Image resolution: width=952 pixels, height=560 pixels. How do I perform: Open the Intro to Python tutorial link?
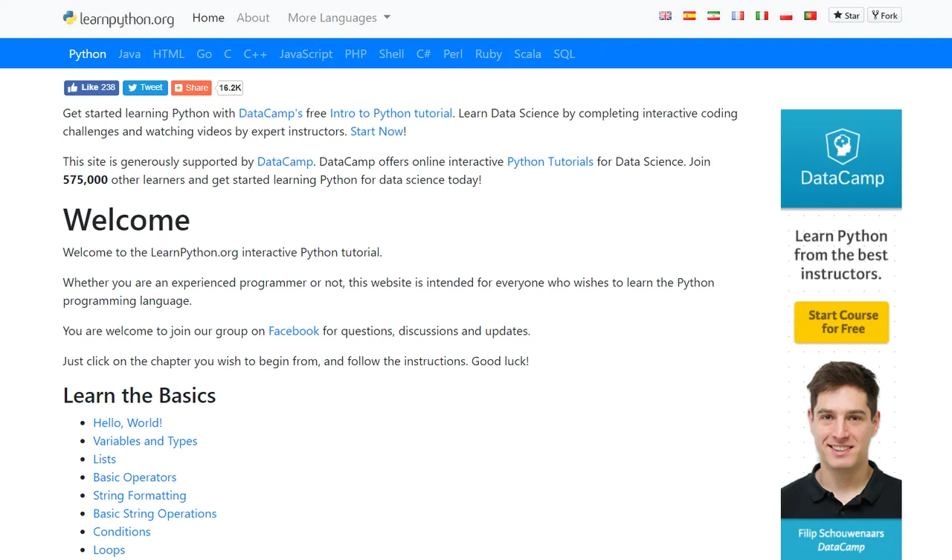click(391, 113)
